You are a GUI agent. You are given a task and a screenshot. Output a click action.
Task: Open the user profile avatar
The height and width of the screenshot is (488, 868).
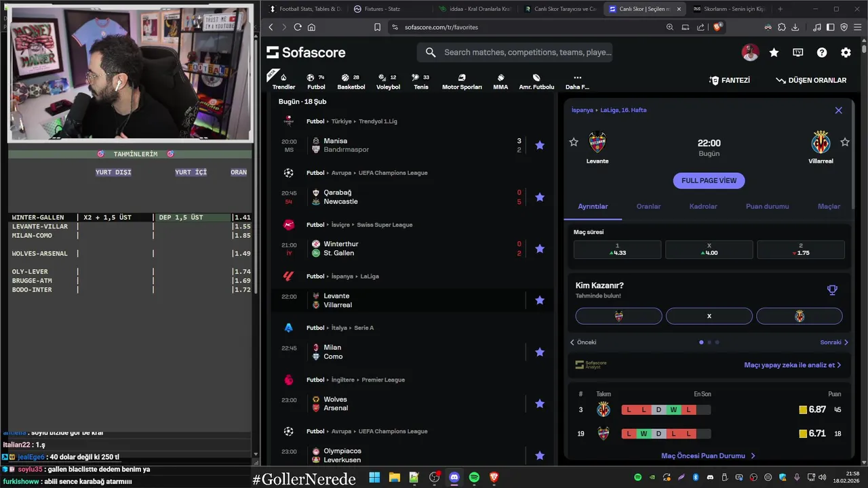[x=750, y=52]
